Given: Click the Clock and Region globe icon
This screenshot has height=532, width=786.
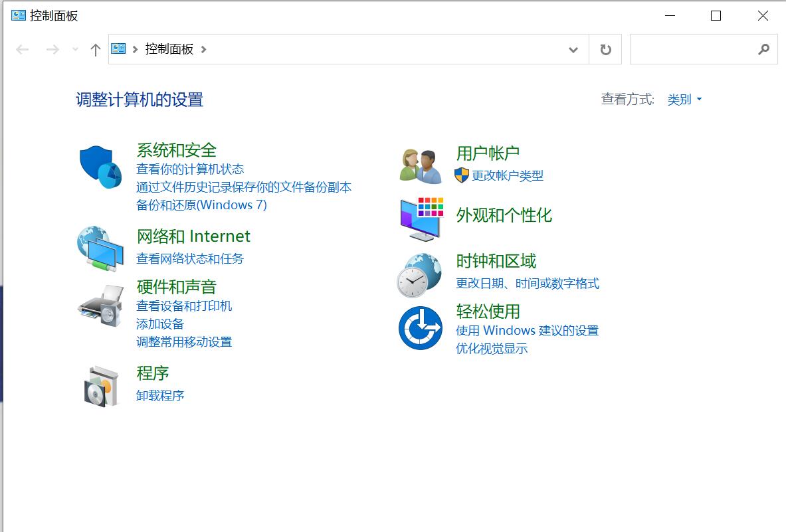Looking at the screenshot, I should click(x=419, y=275).
